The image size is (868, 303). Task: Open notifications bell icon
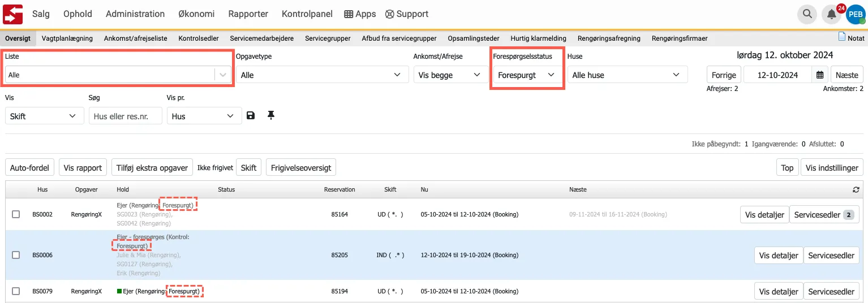click(831, 15)
